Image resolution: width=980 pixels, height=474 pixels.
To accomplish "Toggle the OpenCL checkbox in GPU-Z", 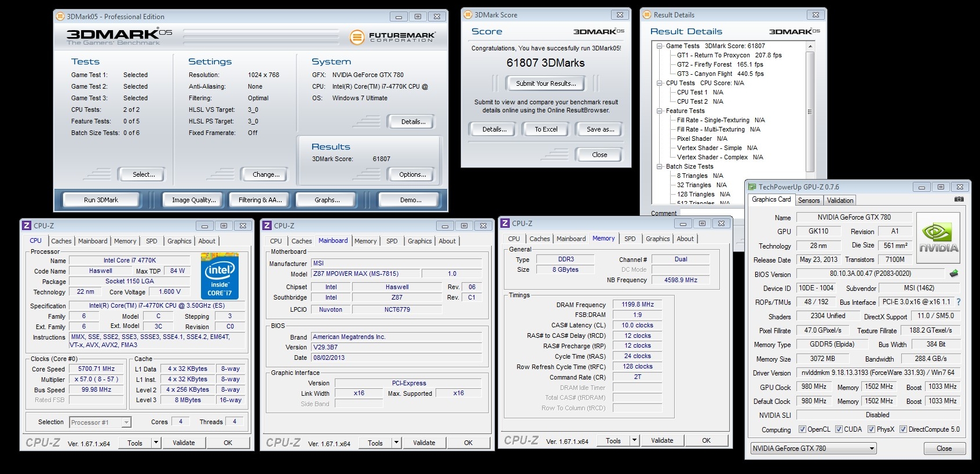I will tap(802, 429).
